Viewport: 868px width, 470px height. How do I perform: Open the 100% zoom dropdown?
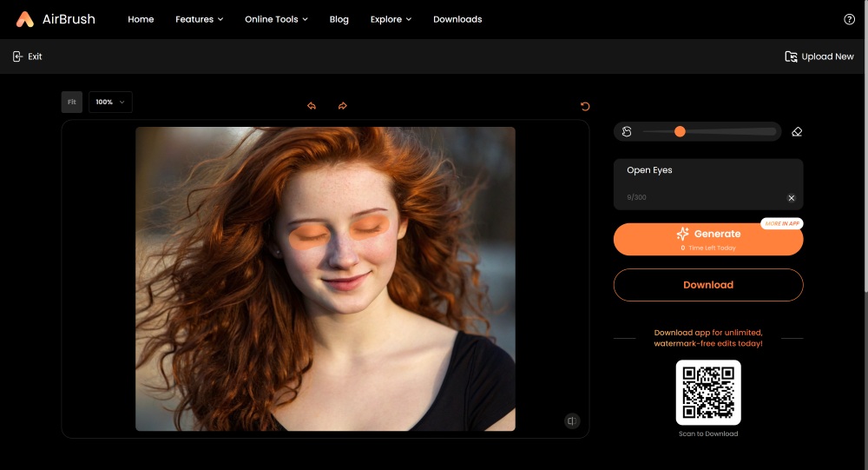pyautogui.click(x=110, y=102)
